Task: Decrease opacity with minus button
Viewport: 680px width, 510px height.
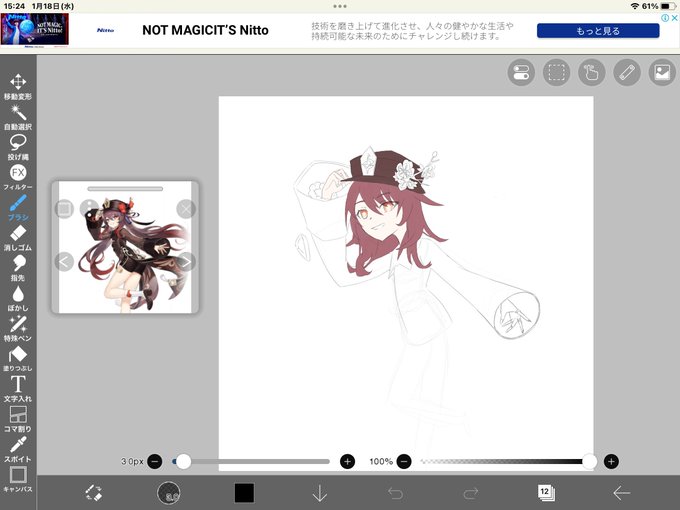Action: coord(404,461)
